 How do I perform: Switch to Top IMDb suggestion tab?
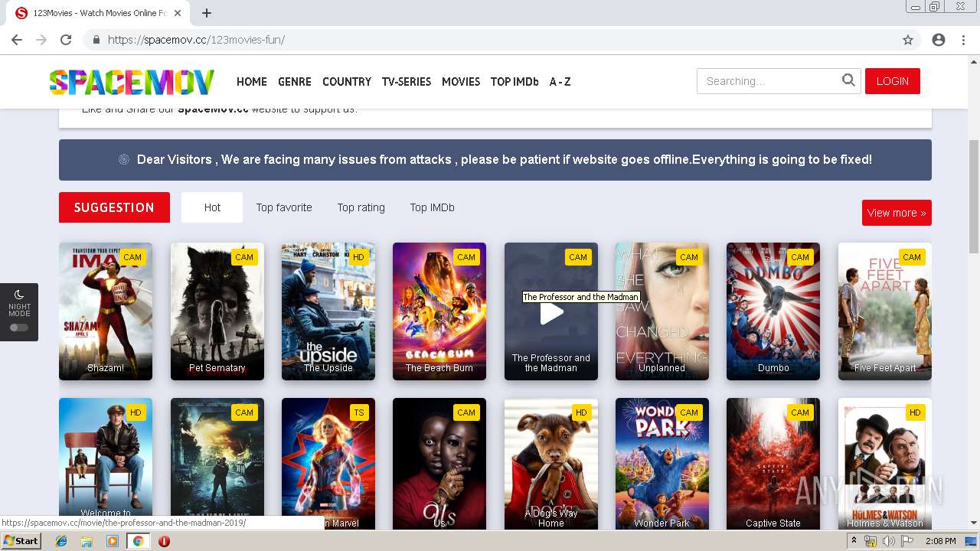(x=433, y=207)
